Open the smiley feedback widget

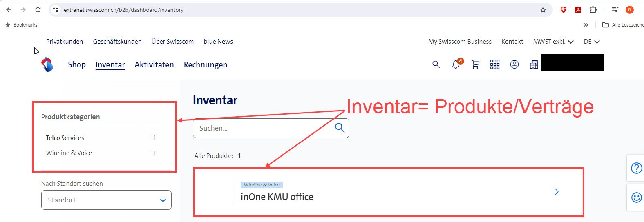(636, 198)
